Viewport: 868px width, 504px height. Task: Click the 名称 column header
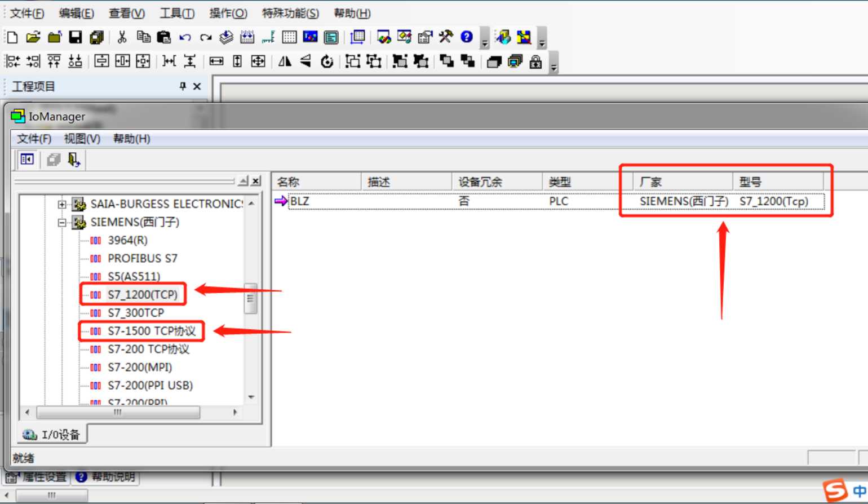click(x=317, y=182)
